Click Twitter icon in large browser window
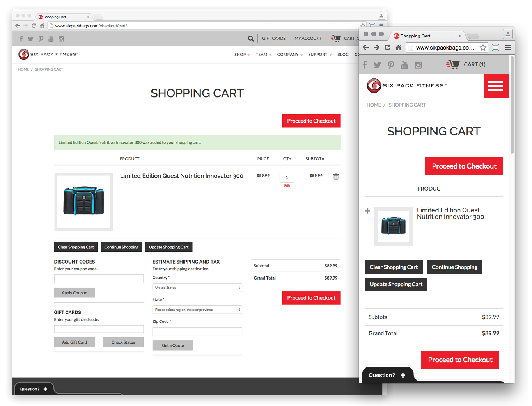Image resolution: width=532 pixels, height=406 pixels. tap(30, 39)
